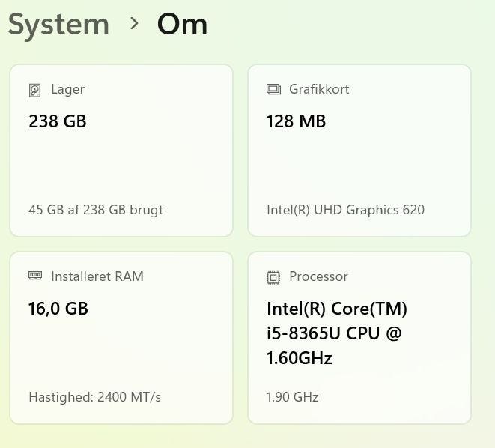The height and width of the screenshot is (448, 495).
Task: Click the Grafikkort graphics card icon
Action: point(273,90)
